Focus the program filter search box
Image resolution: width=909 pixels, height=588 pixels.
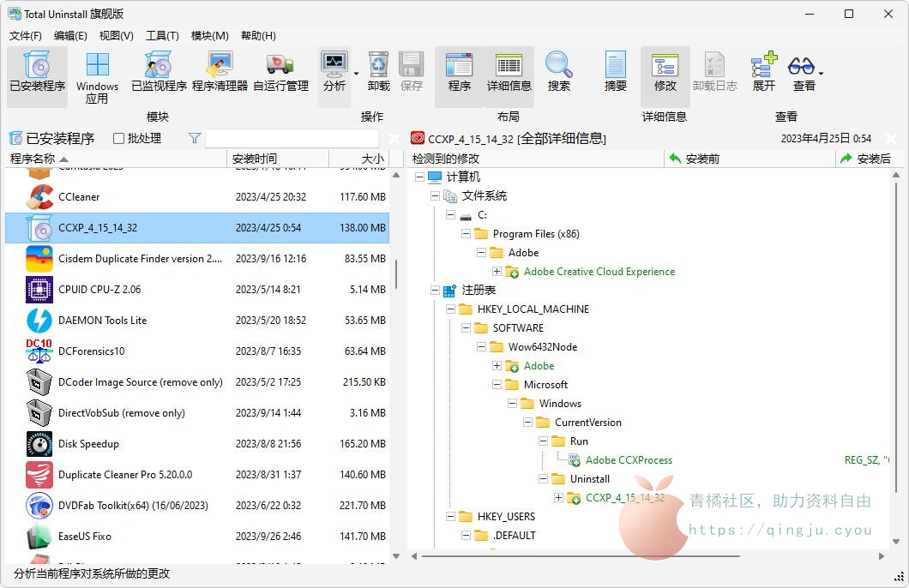[292, 139]
